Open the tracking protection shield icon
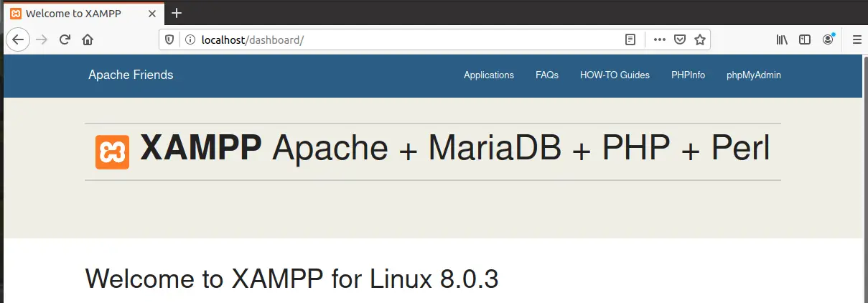 [170, 39]
